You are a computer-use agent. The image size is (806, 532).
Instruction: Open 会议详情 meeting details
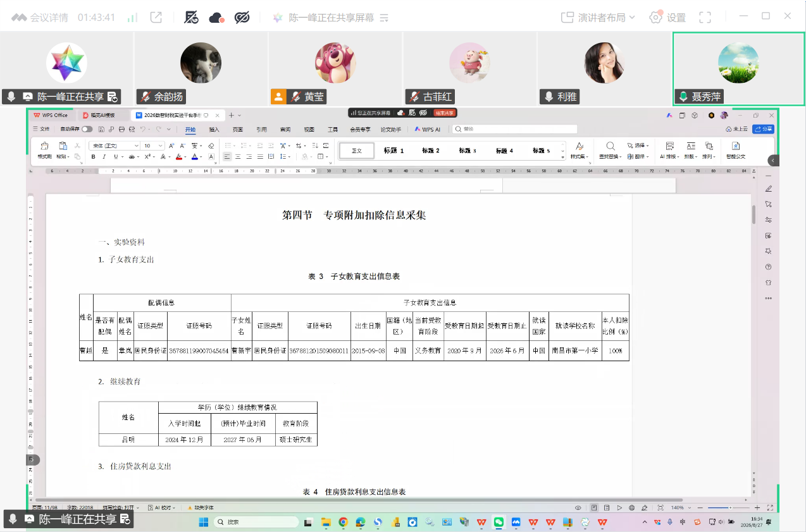[x=40, y=18]
